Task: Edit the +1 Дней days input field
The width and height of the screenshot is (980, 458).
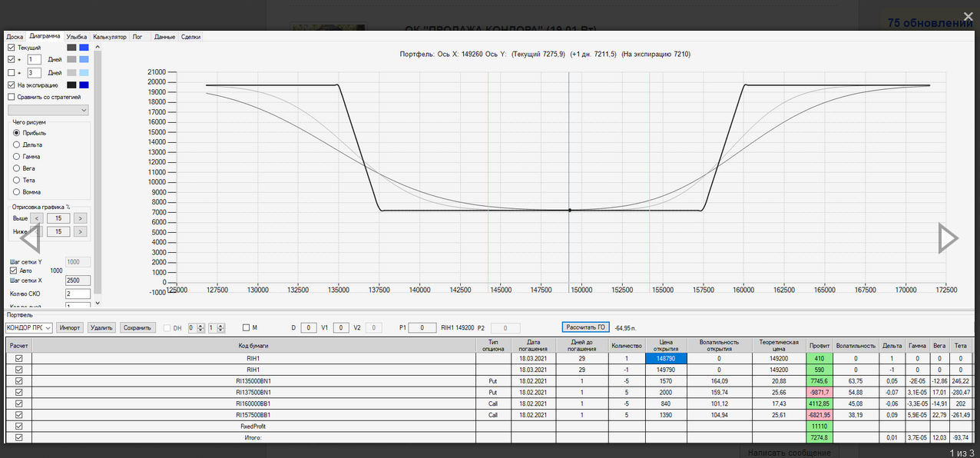Action: tap(34, 59)
